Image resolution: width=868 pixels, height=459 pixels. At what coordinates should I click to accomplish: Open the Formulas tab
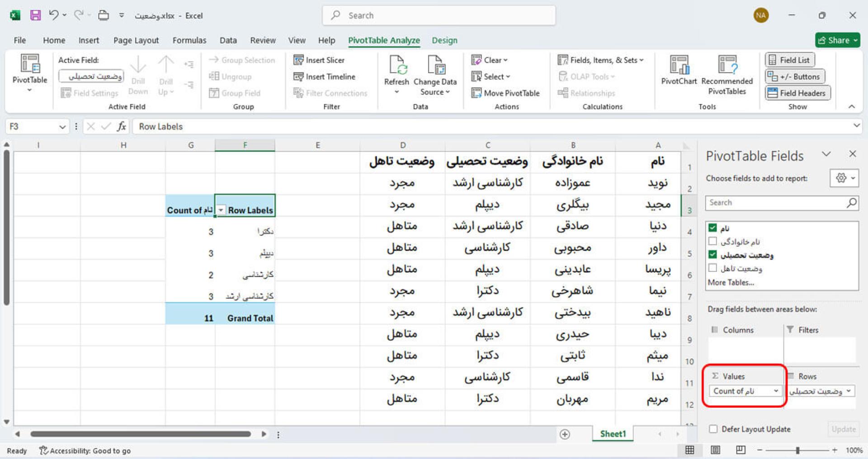189,40
